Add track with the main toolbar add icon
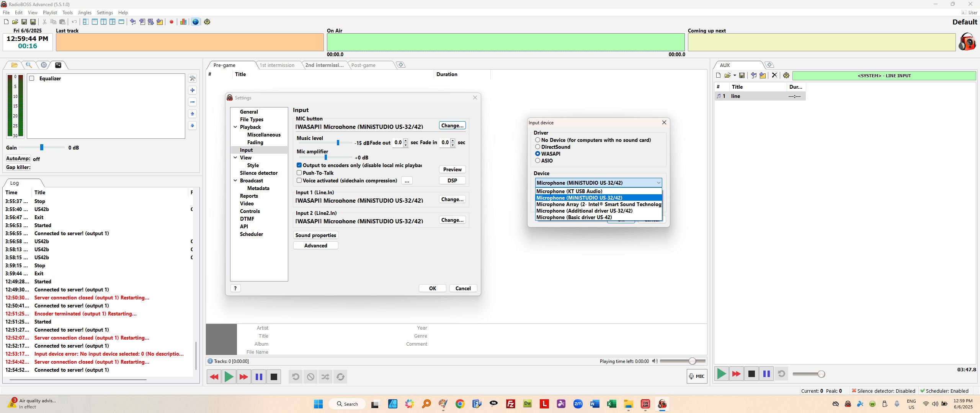 pos(133,22)
